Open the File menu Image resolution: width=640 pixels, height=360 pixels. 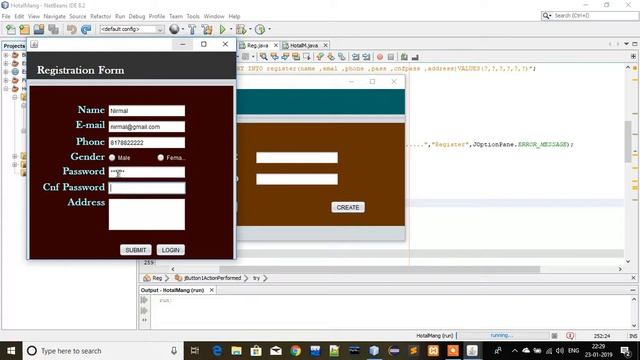(6, 16)
